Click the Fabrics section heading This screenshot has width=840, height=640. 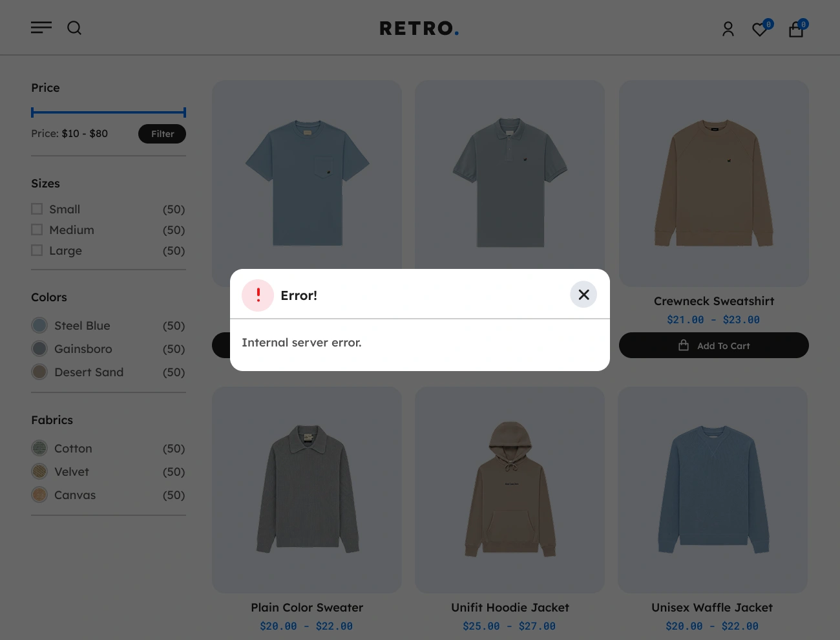point(52,420)
